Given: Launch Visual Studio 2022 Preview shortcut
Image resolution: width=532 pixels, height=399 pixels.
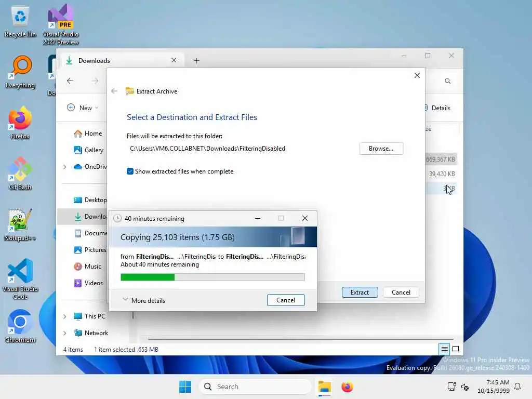Looking at the screenshot, I should pos(61,24).
